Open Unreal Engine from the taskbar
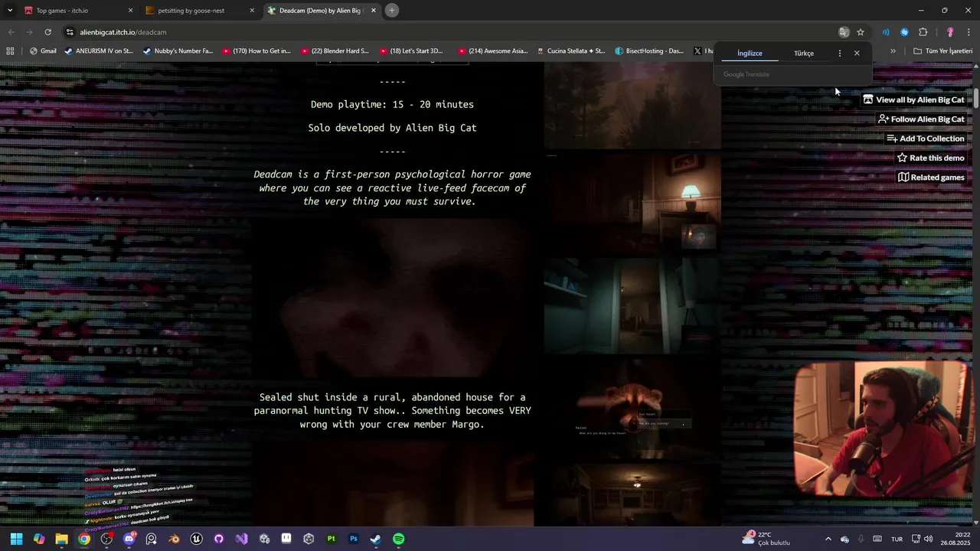 (x=196, y=539)
